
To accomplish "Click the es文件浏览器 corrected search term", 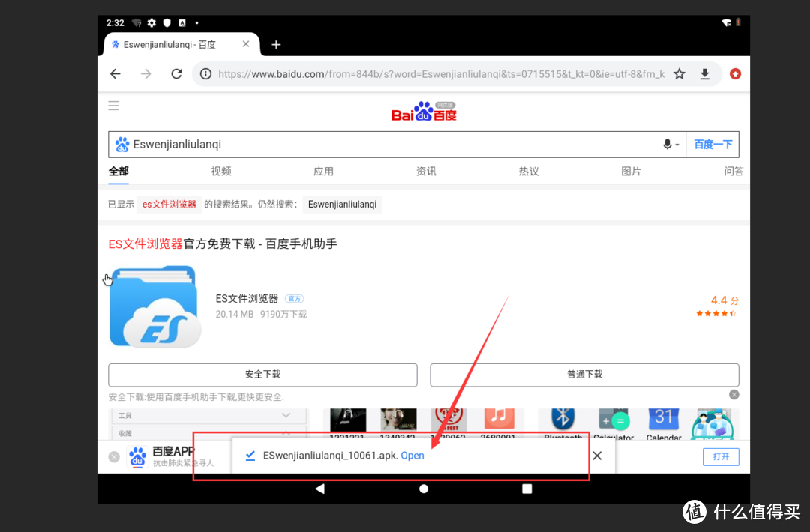I will pyautogui.click(x=169, y=205).
